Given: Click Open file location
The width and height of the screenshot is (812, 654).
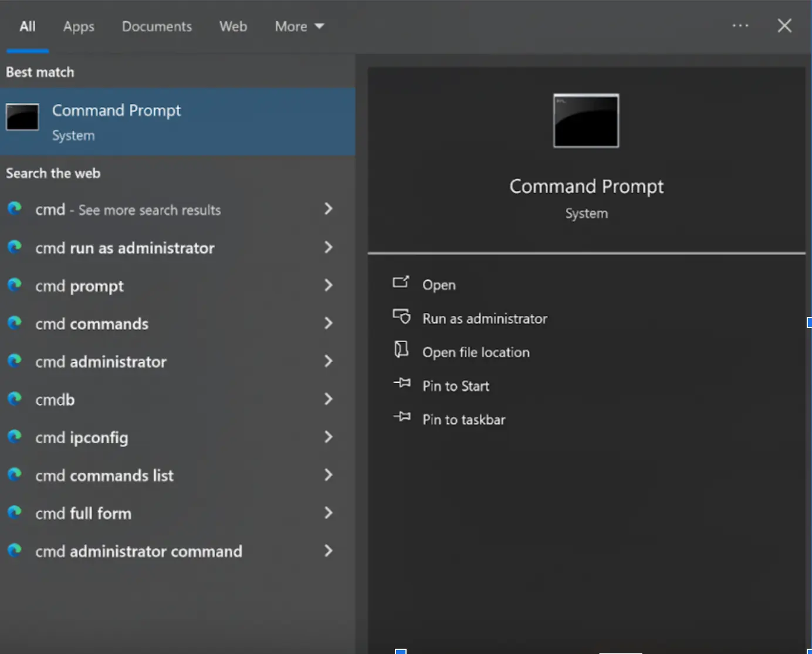Looking at the screenshot, I should (x=476, y=352).
